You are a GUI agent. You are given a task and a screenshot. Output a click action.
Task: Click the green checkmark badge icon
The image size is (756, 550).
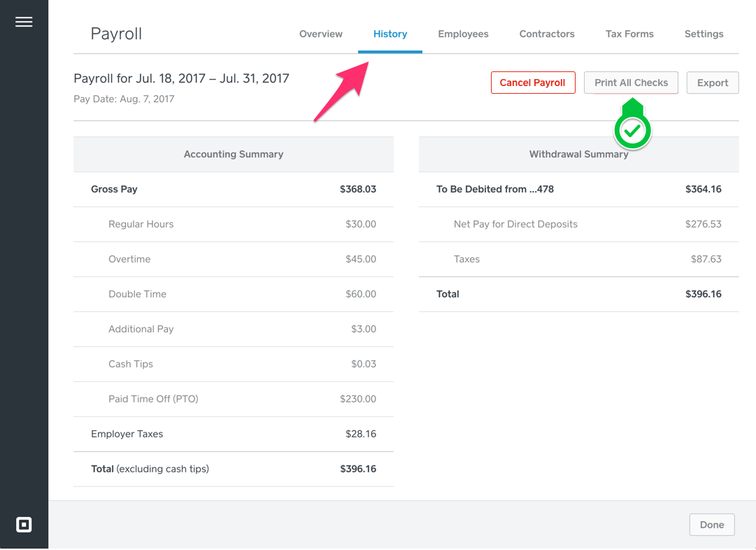click(632, 126)
